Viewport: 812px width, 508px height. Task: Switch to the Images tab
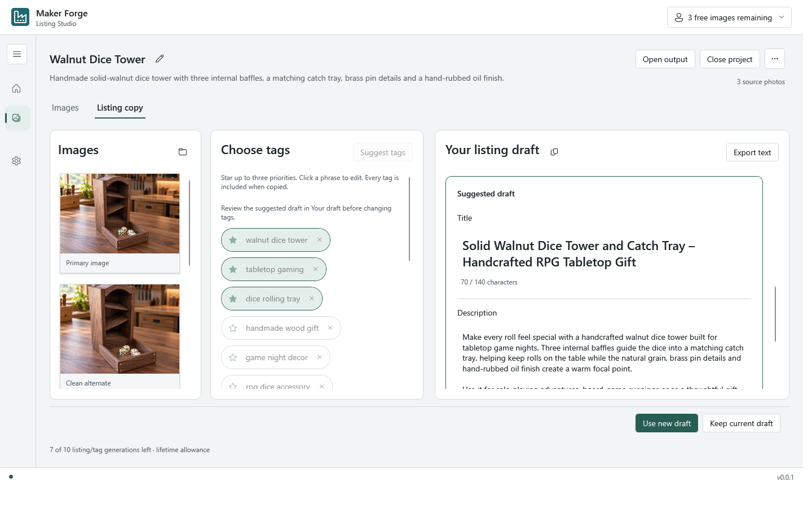click(x=65, y=108)
